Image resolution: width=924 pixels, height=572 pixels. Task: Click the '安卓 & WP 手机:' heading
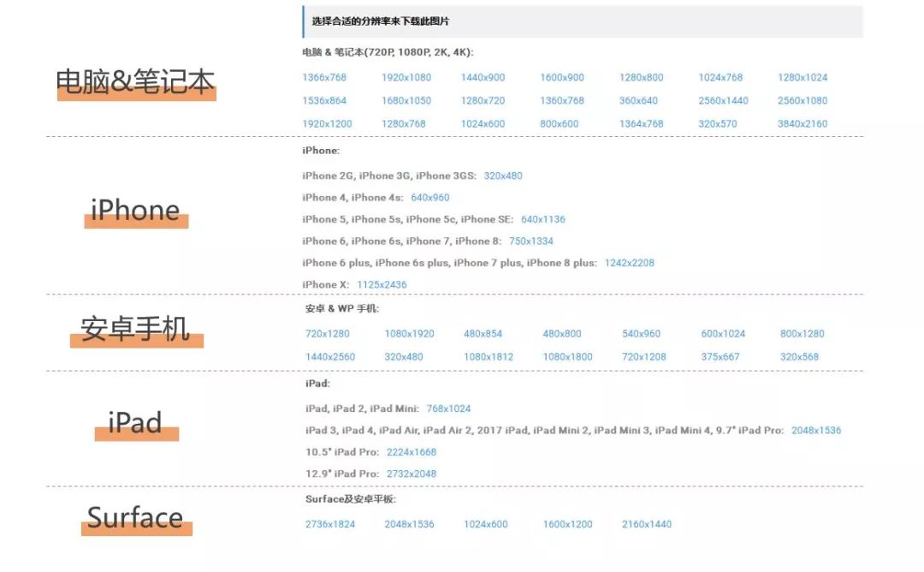click(341, 308)
